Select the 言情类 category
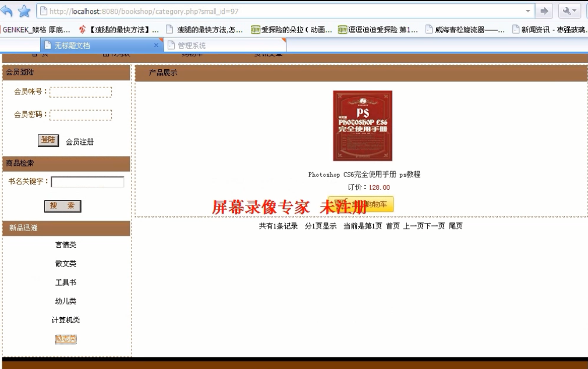Screen dimensions: 588x369 (66, 245)
